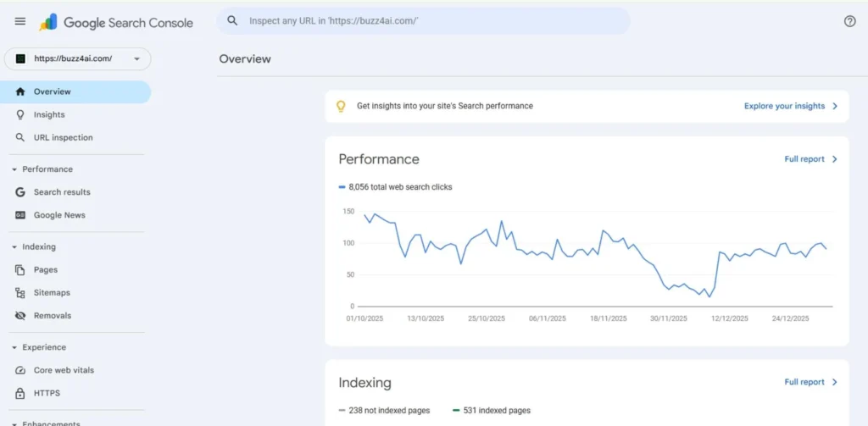Image resolution: width=868 pixels, height=426 pixels.
Task: Click the Inspect any URL search field
Action: tap(424, 21)
